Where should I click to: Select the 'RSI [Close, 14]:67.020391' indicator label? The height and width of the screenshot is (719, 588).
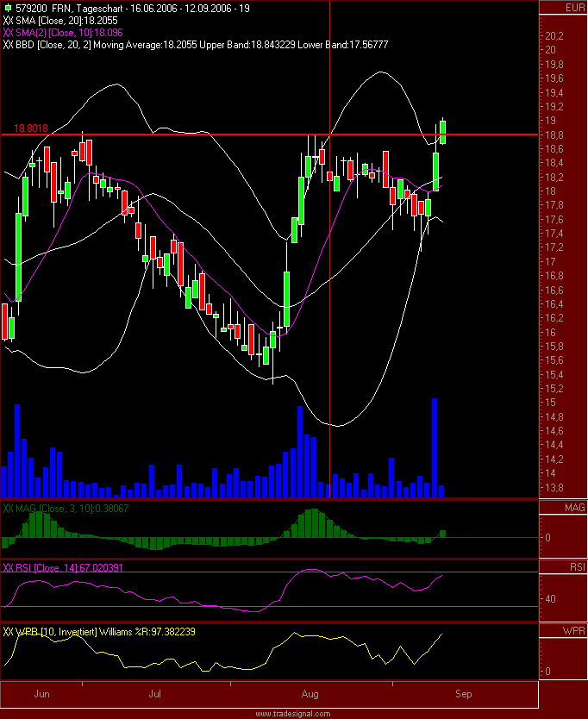tap(69, 567)
